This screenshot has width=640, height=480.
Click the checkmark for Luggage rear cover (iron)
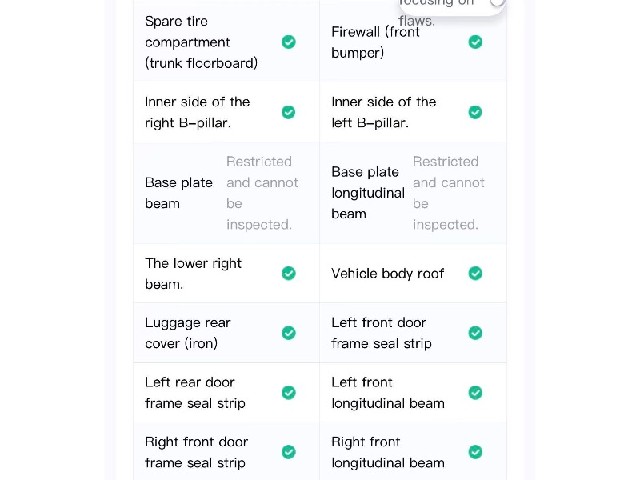pyautogui.click(x=289, y=333)
